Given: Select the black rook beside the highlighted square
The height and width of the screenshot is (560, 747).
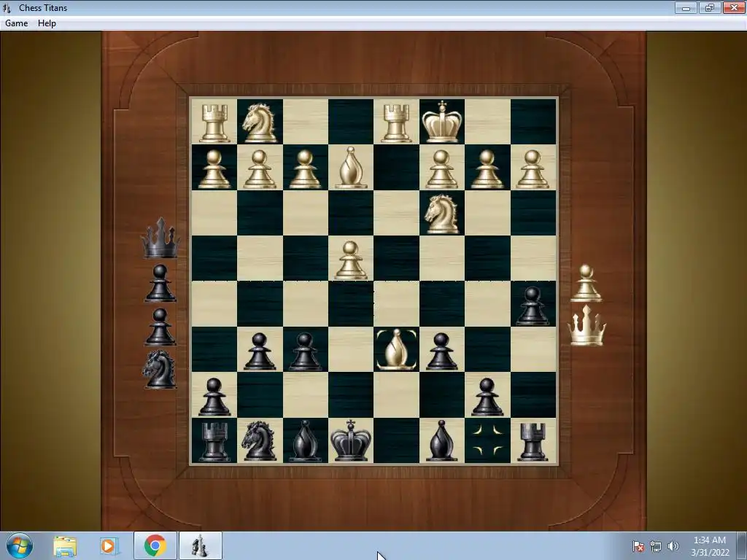Looking at the screenshot, I should (x=533, y=442).
